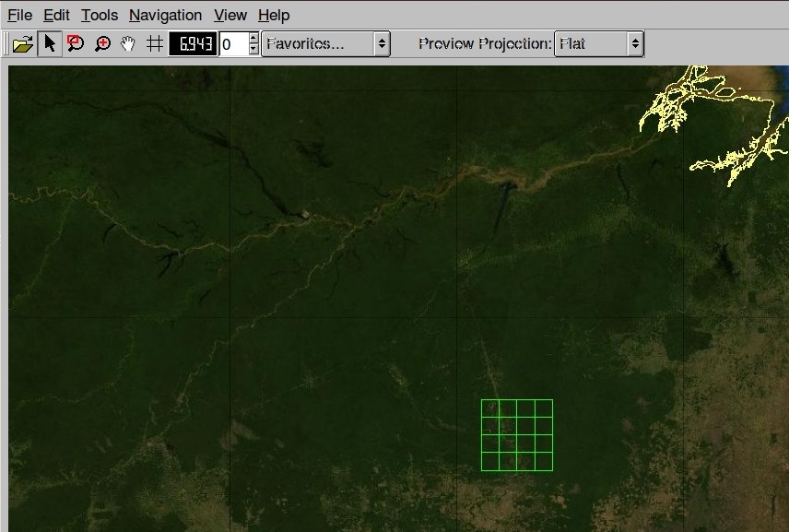The image size is (789, 532).
Task: Click a tile inside the green selection grid
Action: coord(516,433)
